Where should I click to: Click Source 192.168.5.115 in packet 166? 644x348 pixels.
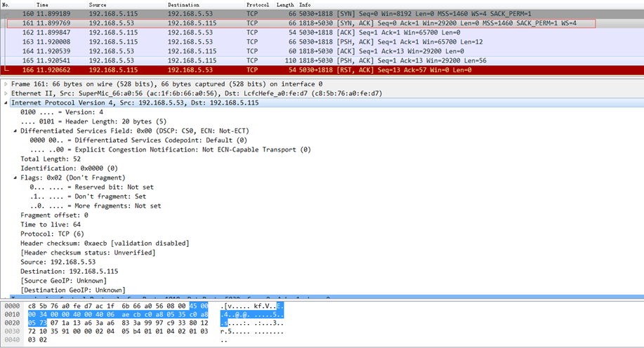coord(113,70)
